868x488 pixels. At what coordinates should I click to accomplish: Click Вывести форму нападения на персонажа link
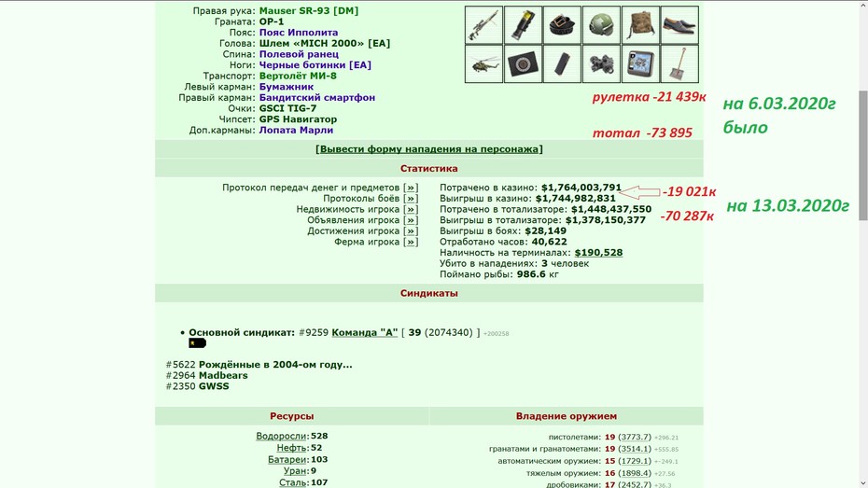pos(429,149)
